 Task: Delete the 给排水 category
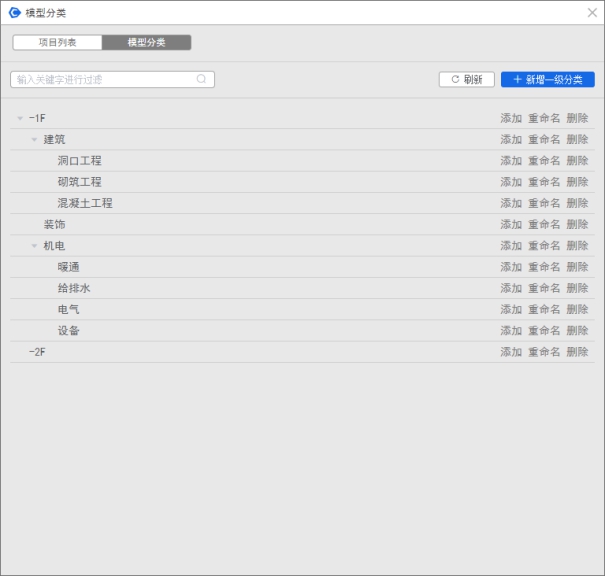click(x=577, y=288)
